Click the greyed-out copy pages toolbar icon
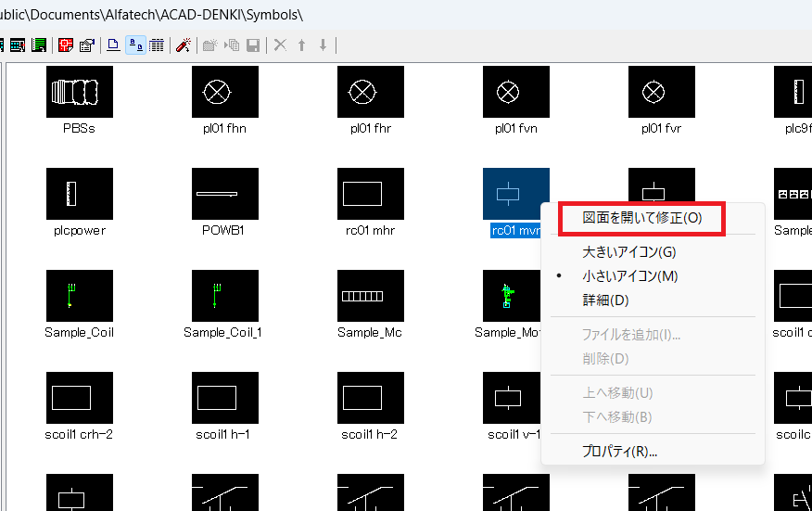 pyautogui.click(x=232, y=45)
